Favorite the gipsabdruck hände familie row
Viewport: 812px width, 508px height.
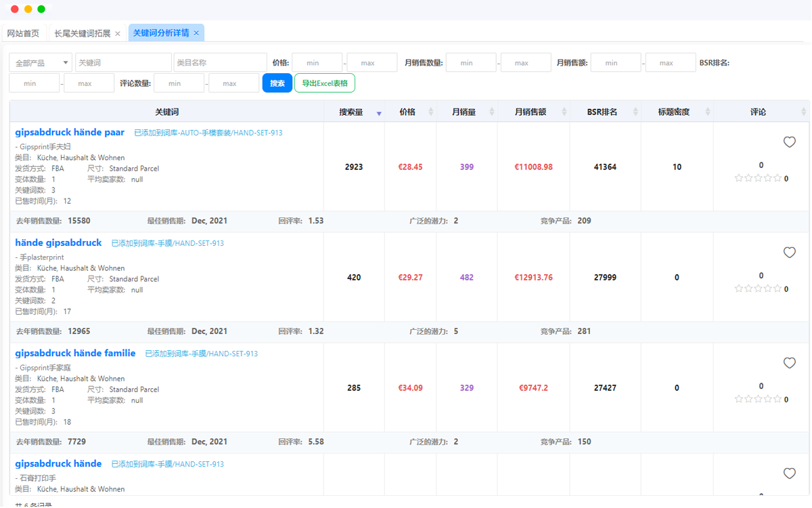[789, 363]
